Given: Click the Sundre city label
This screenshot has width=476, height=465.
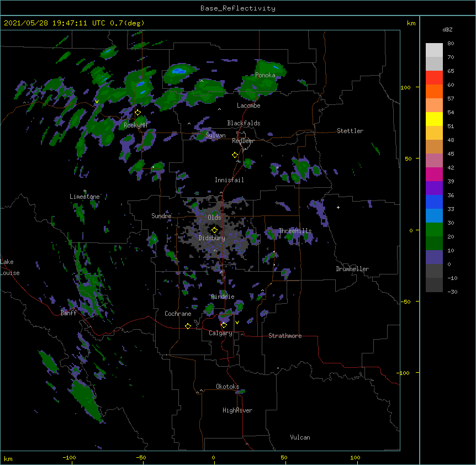Looking at the screenshot, I should click(x=161, y=216).
